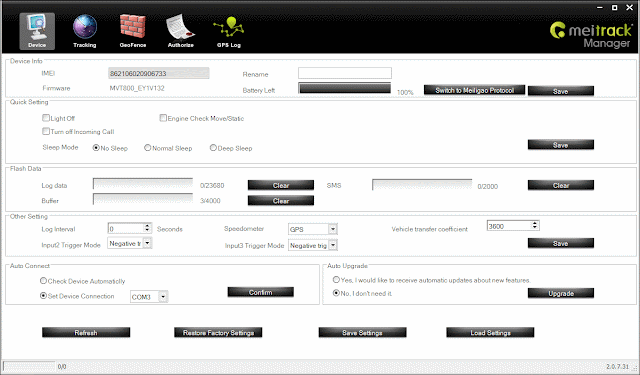Click the Refresh button

tap(86, 333)
